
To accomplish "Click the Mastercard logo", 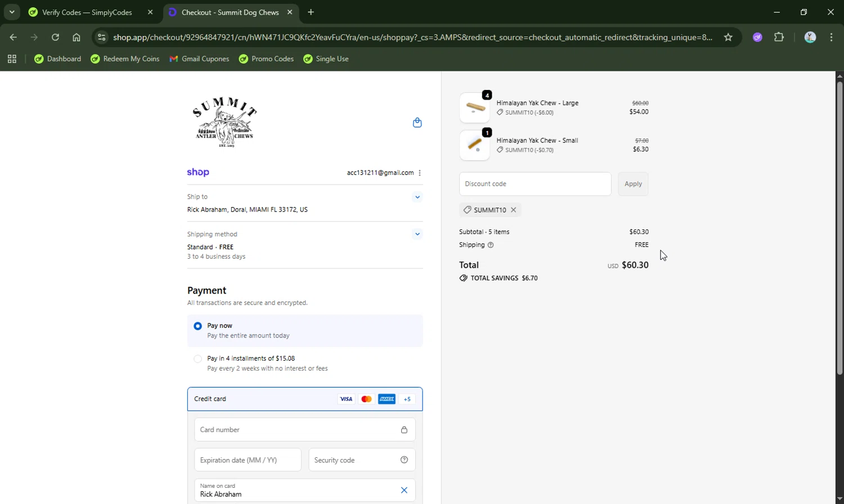I will (x=366, y=399).
